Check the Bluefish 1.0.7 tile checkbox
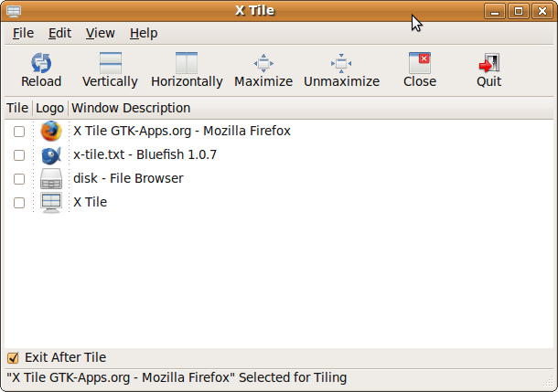 pos(19,155)
